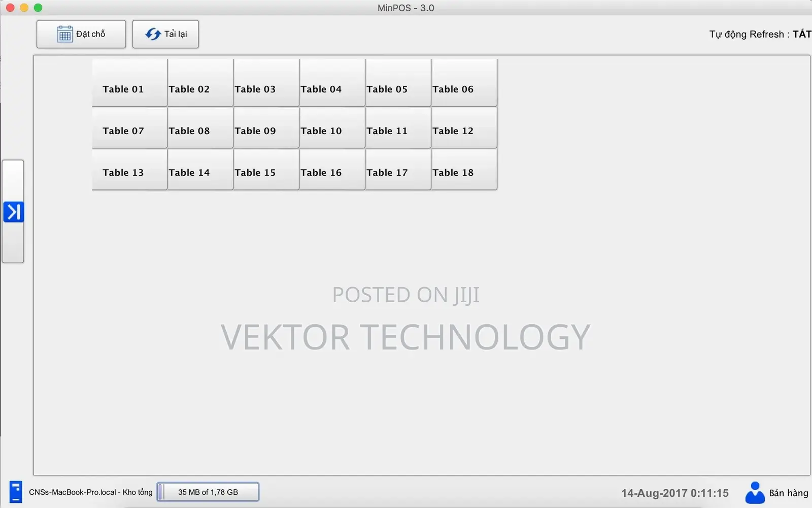Expand the side panel with blue arrow
Screen dimensions: 812x508
[13, 212]
